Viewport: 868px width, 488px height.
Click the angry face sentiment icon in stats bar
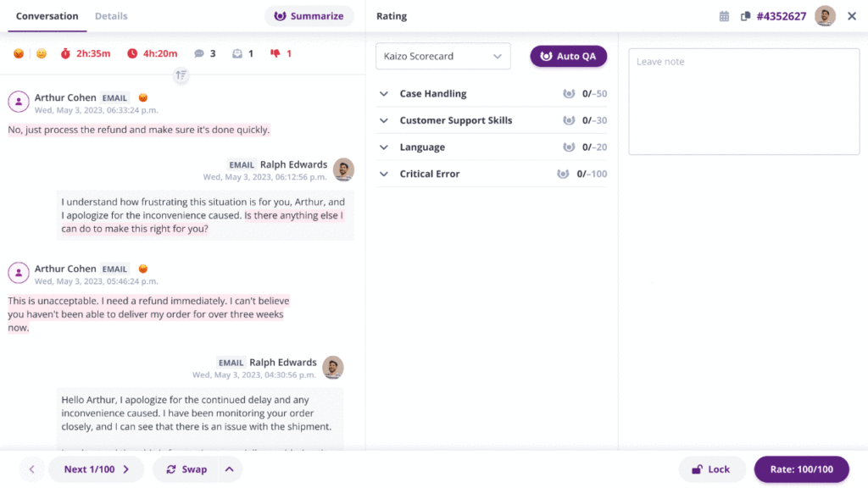19,53
